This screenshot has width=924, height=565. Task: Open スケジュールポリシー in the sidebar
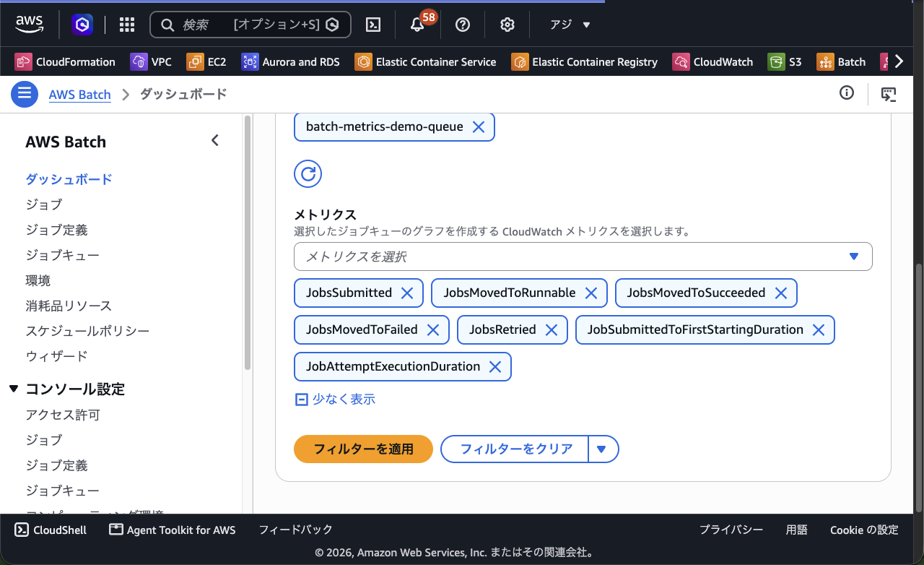point(87,331)
